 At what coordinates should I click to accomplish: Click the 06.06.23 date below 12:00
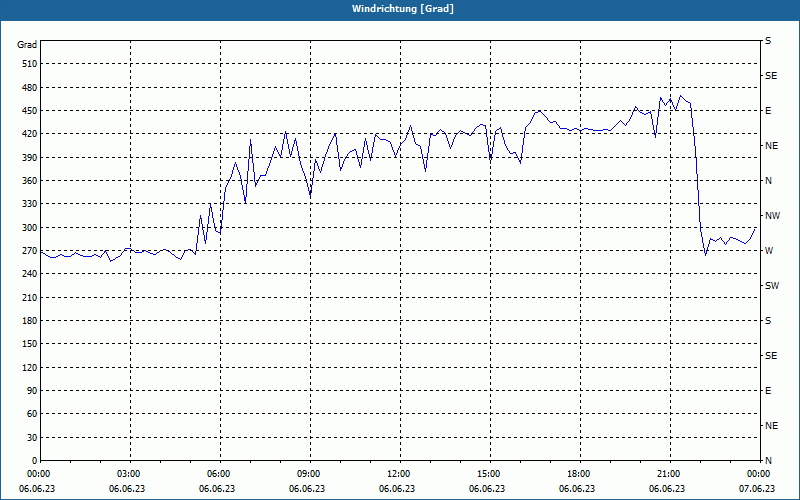397,488
